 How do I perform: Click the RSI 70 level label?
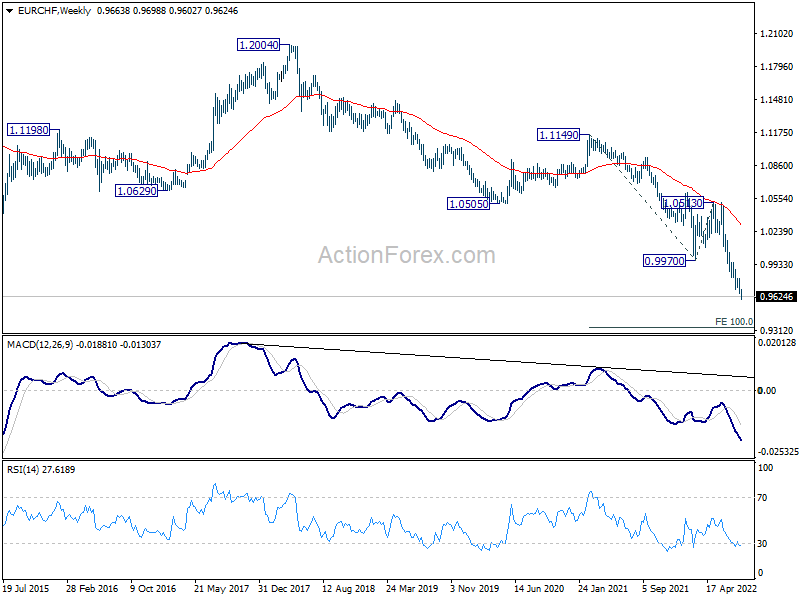point(762,498)
